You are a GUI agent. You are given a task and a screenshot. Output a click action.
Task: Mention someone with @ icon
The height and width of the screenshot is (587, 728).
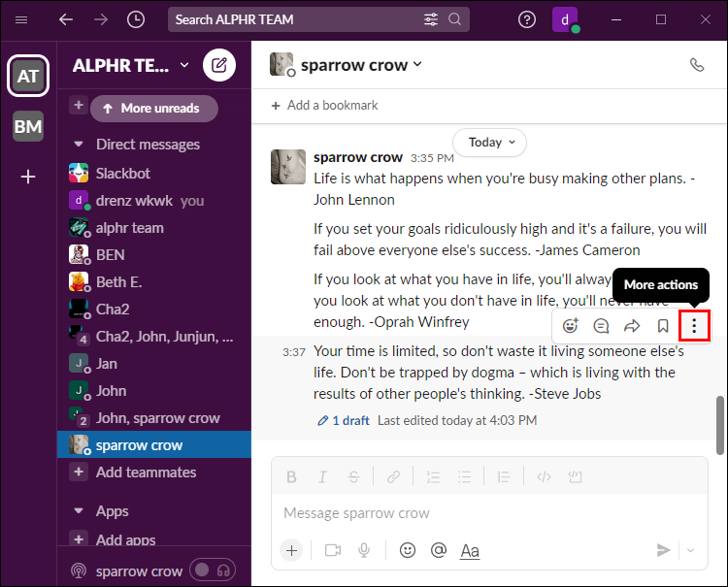pyautogui.click(x=439, y=550)
